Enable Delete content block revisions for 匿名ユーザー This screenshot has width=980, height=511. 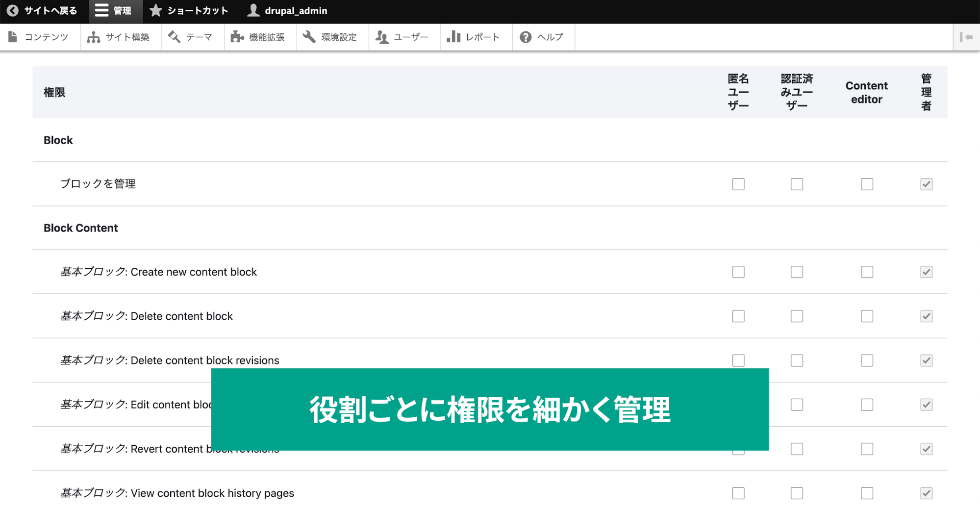pos(738,360)
